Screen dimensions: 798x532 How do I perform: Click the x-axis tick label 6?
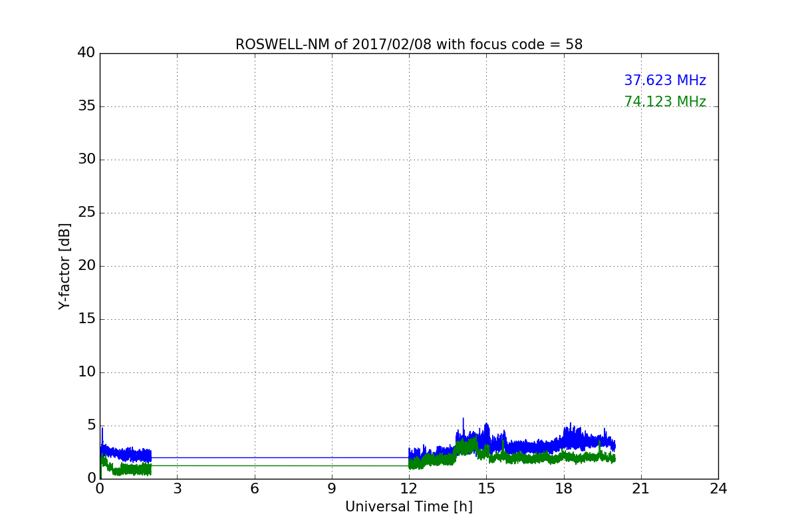tap(255, 488)
